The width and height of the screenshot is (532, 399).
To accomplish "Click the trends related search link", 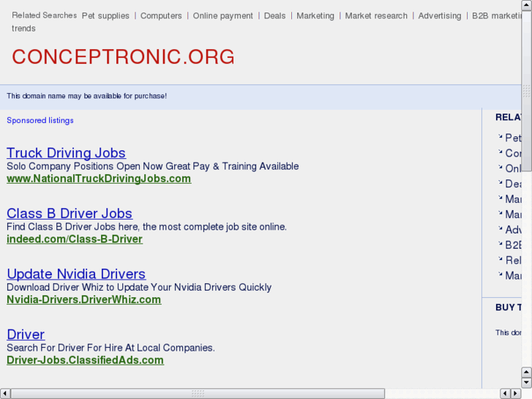I will point(23,29).
